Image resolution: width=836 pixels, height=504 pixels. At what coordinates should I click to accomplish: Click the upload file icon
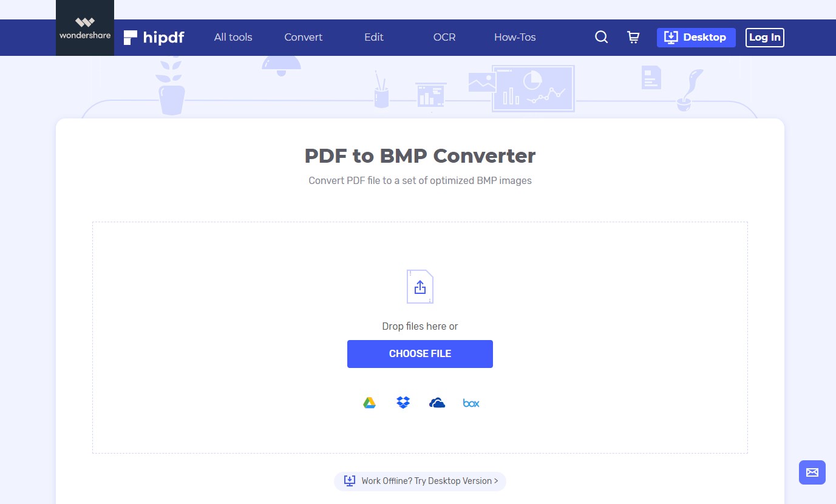tap(420, 287)
